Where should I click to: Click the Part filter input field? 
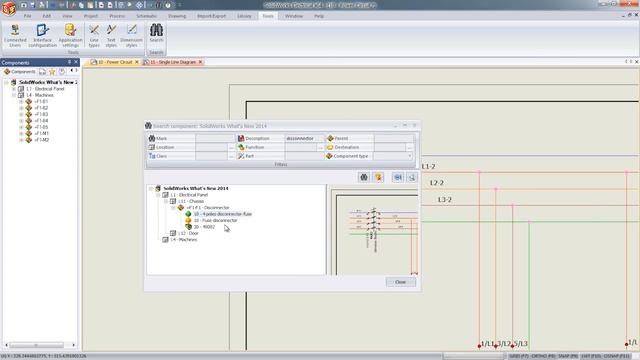coord(304,156)
